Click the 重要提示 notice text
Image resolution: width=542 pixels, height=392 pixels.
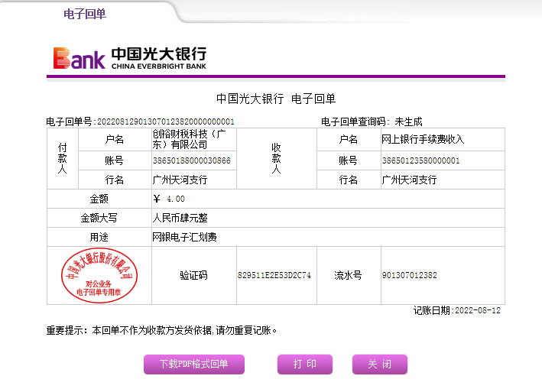coord(161,331)
